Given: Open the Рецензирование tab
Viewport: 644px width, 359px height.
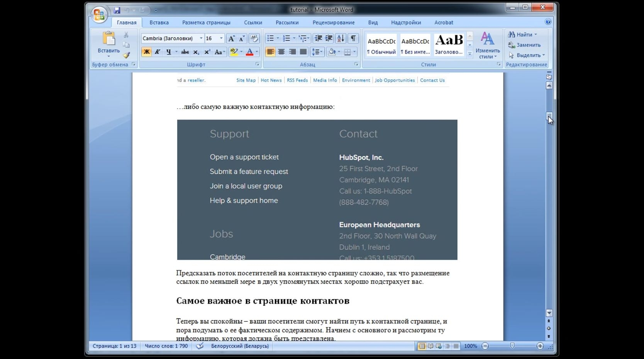Looking at the screenshot, I should (x=334, y=22).
